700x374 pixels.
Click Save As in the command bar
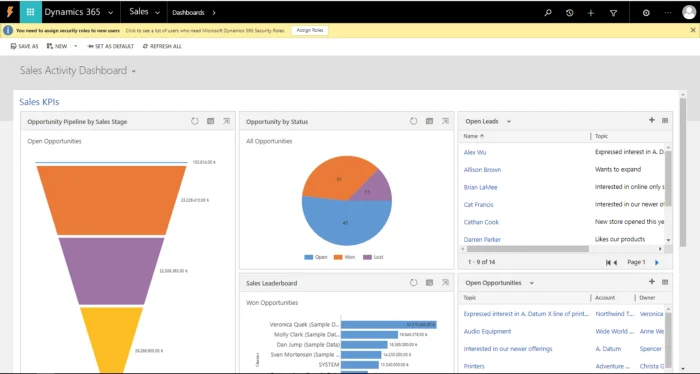coord(25,46)
